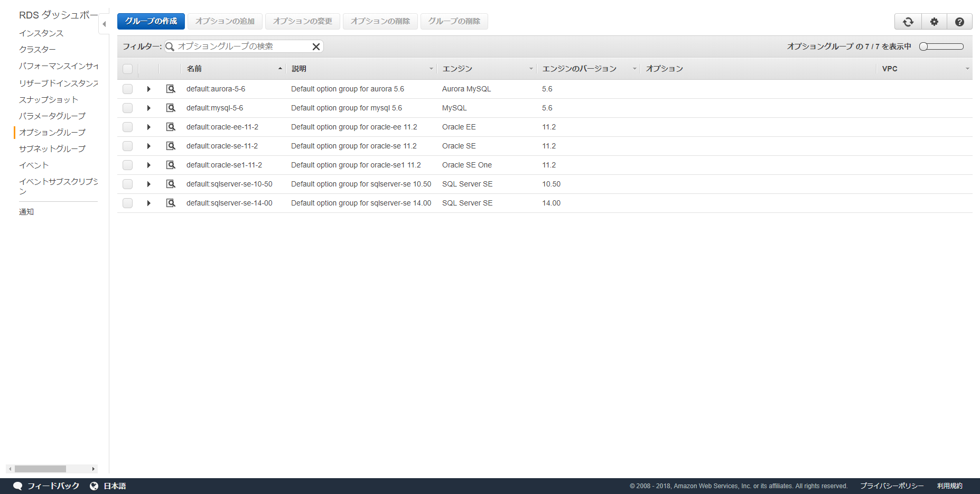
Task: Open クラスター in sidebar
Action: pos(38,50)
